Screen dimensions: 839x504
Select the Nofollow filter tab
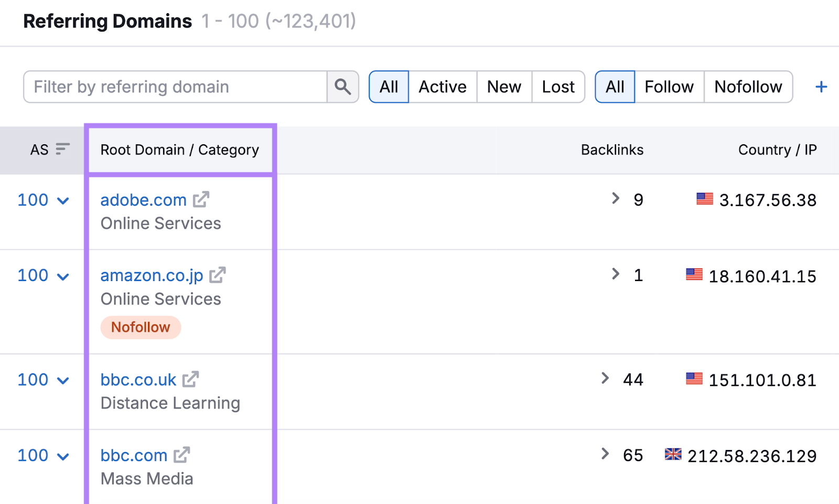click(x=748, y=87)
